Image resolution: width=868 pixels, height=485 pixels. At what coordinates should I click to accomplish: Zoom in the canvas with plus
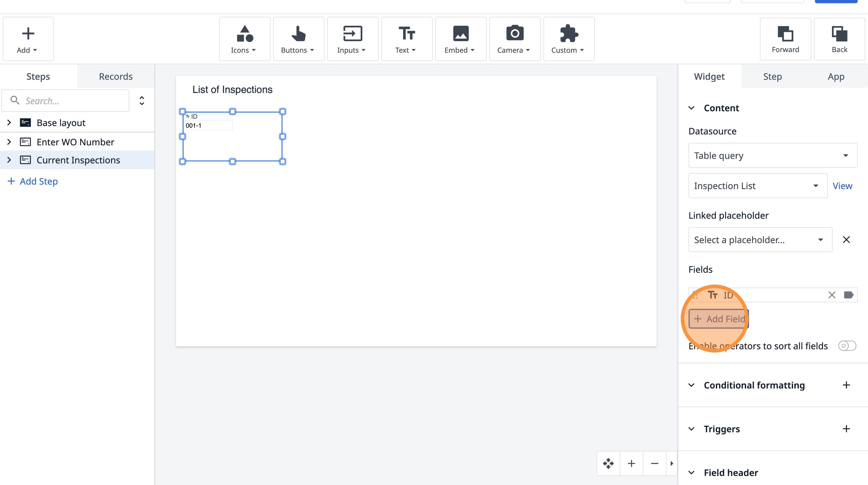[x=632, y=463]
